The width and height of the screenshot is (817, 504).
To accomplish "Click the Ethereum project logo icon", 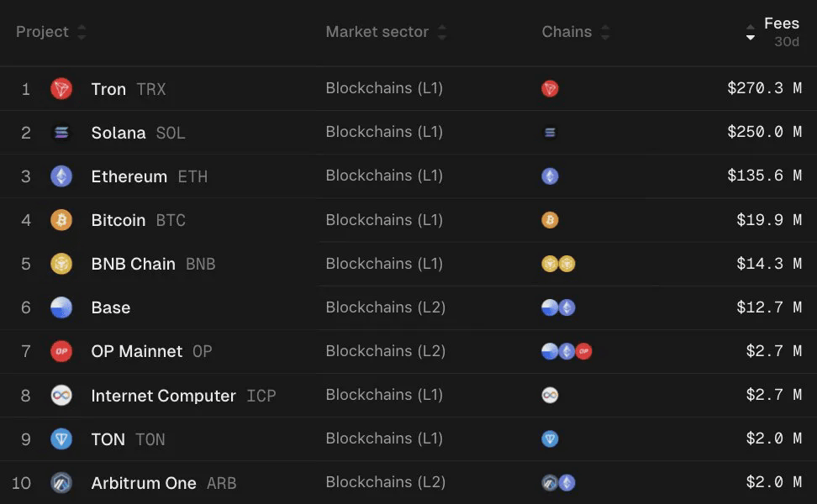I will tap(61, 176).
